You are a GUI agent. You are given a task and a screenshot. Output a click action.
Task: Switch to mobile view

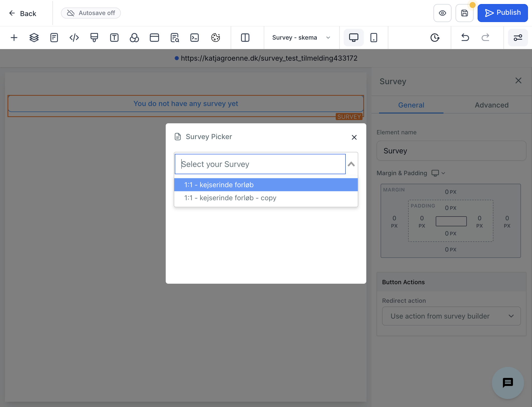374,38
